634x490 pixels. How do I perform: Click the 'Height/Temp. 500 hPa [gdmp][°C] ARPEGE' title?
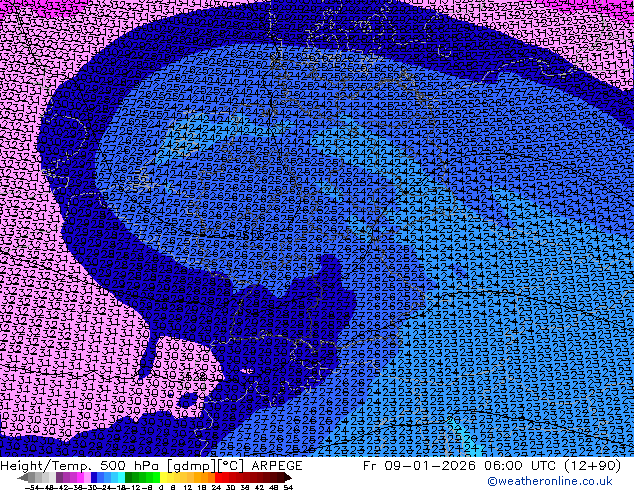151,466
